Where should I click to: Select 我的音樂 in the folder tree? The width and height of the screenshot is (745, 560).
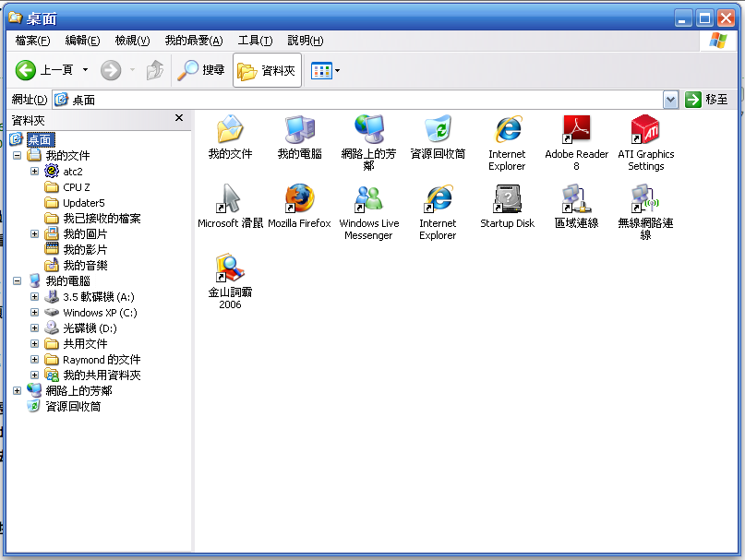pos(85,266)
